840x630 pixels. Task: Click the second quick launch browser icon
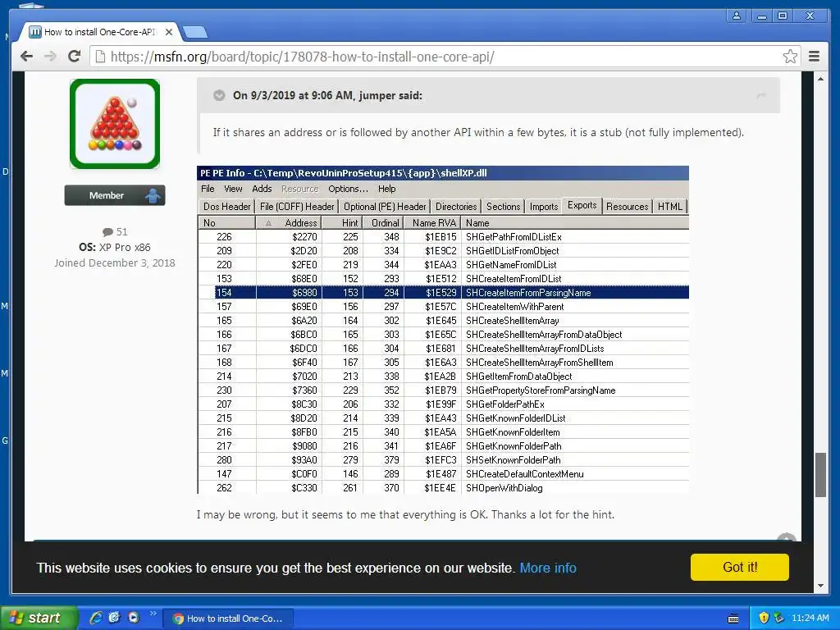coord(115,618)
